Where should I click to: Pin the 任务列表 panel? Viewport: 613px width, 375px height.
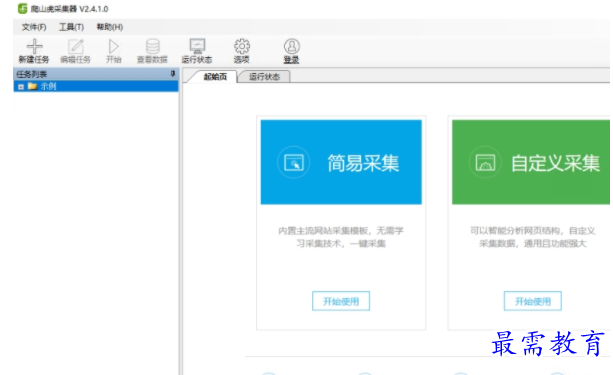(x=173, y=74)
